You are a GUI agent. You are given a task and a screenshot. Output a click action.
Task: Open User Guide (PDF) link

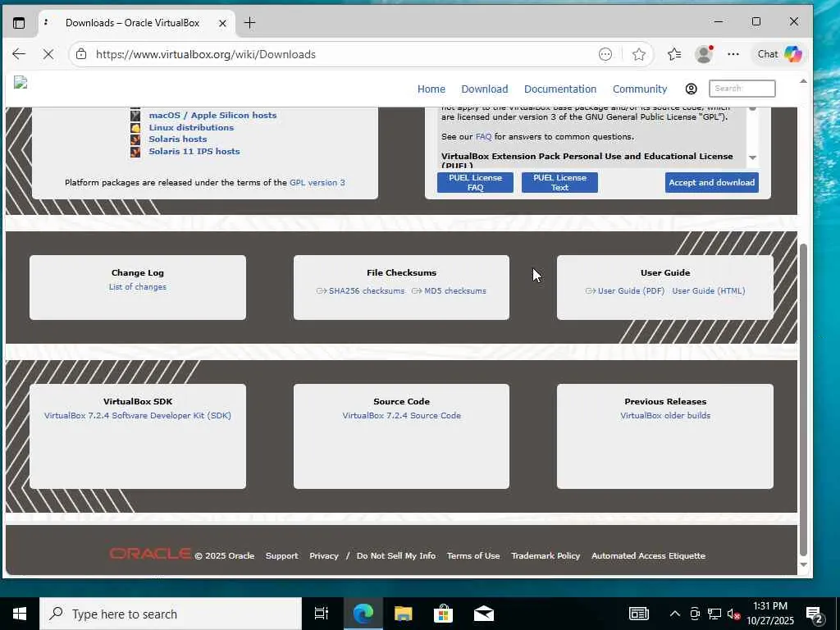[631, 291]
